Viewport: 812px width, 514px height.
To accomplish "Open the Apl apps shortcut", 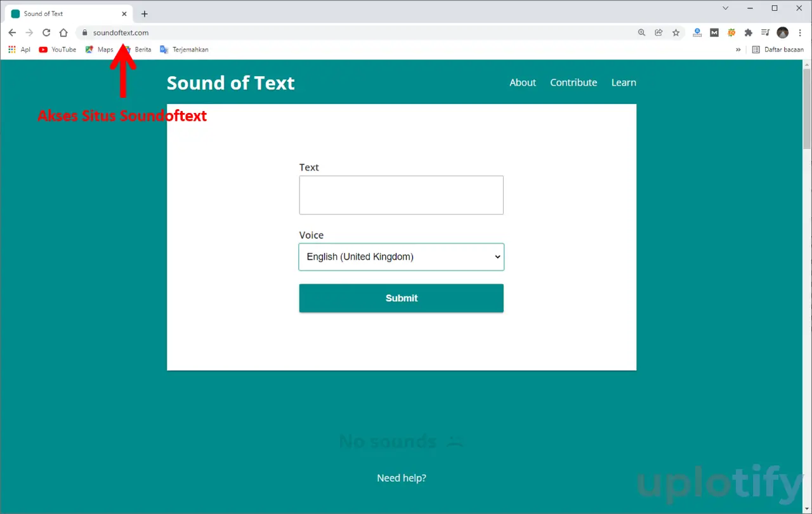I will coord(19,49).
